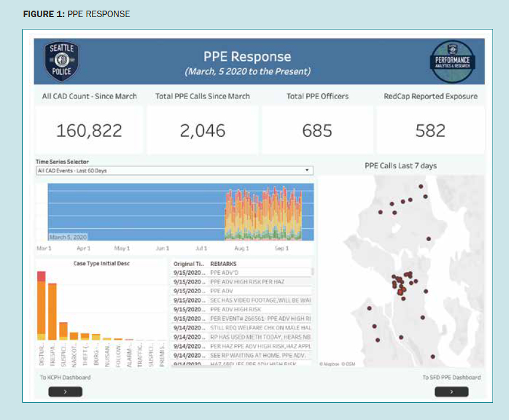Click the Seattle Police shield logo
Image resolution: width=509 pixels, height=420 pixels.
(61, 62)
